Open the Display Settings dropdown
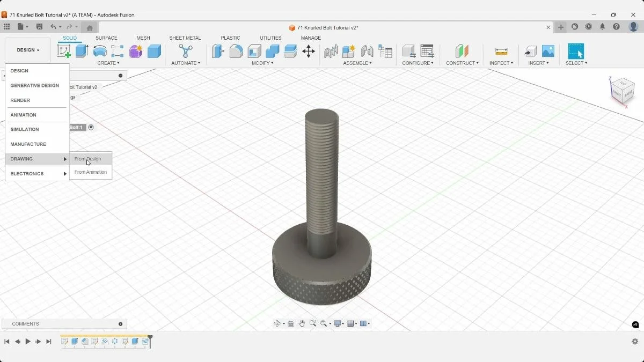The height and width of the screenshot is (362, 644). click(339, 323)
